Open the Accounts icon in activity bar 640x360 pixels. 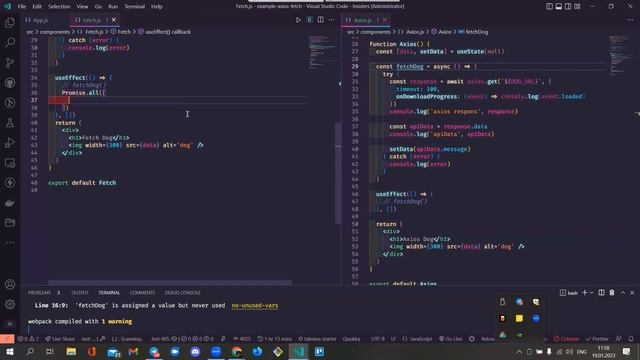10,284
